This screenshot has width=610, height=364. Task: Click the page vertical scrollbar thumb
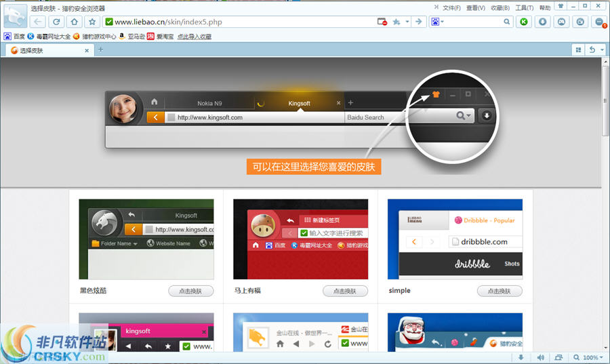605,101
